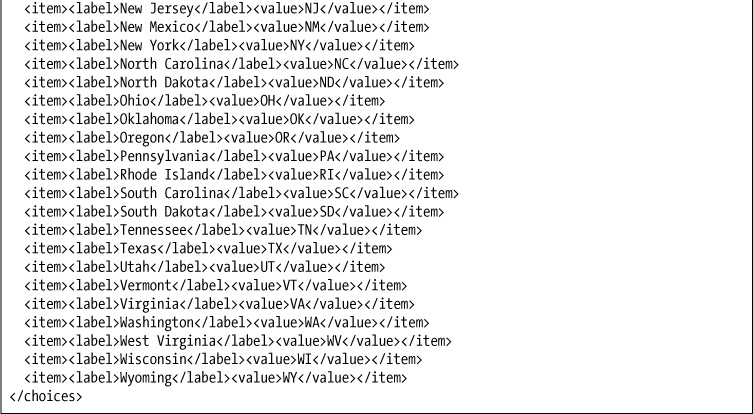Screen dimensions: 753x414
Task: Click the South Carolina SC entry
Action: pyautogui.click(x=242, y=193)
